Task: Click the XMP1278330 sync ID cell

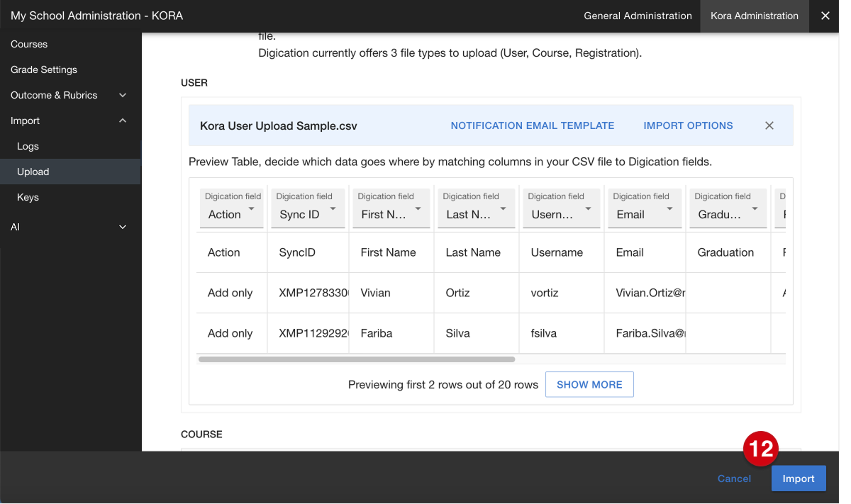Action: (308, 293)
